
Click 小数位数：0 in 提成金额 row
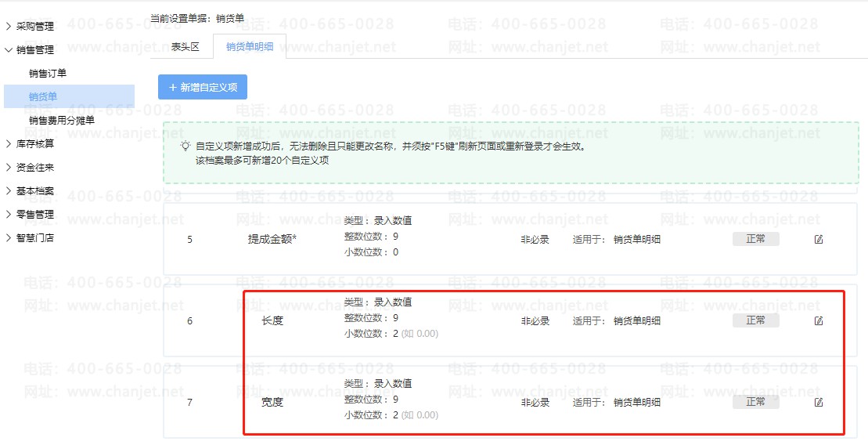[372, 252]
